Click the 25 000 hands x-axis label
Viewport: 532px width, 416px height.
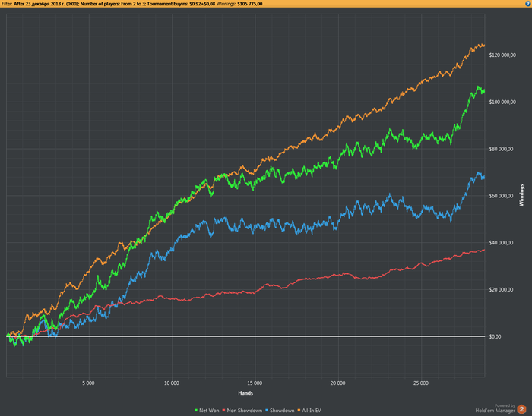tap(421, 383)
